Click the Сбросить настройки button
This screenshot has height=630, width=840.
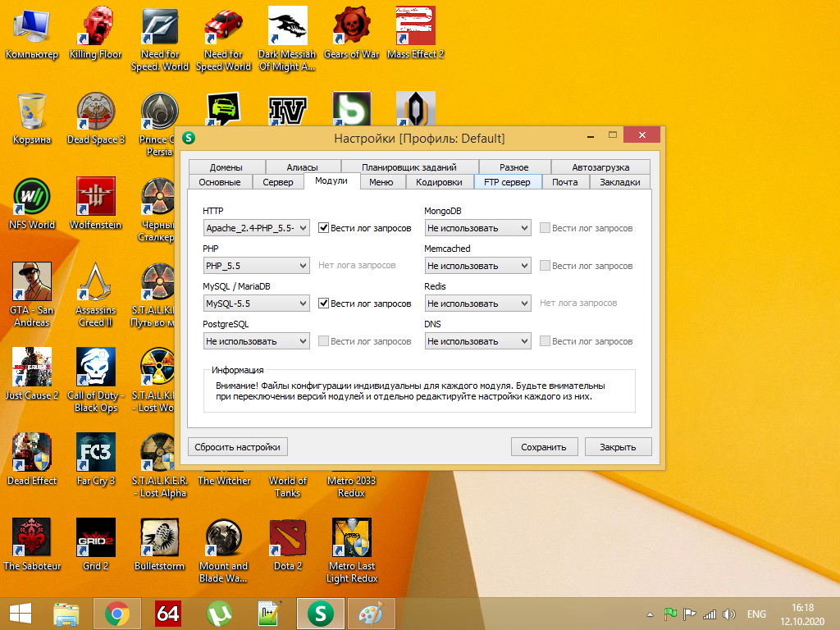pyautogui.click(x=237, y=447)
